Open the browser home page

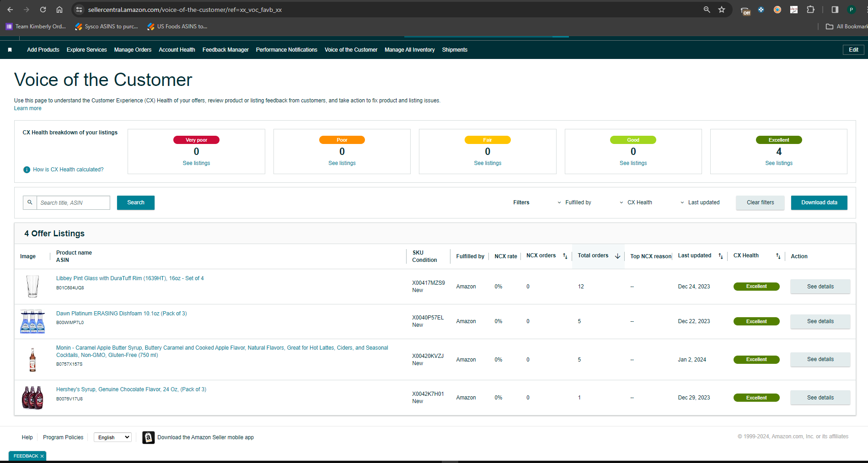(x=59, y=10)
